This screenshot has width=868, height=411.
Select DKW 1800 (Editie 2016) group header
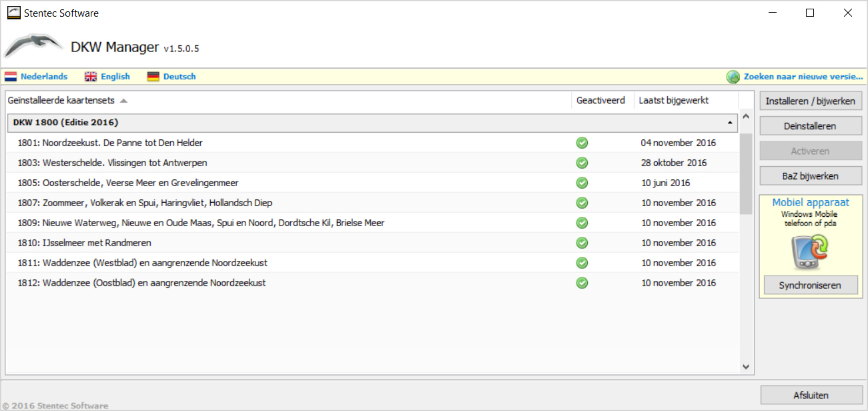372,123
